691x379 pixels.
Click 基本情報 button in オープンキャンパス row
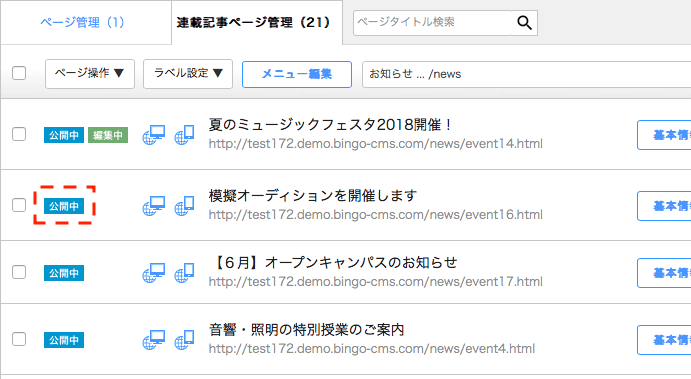click(664, 273)
